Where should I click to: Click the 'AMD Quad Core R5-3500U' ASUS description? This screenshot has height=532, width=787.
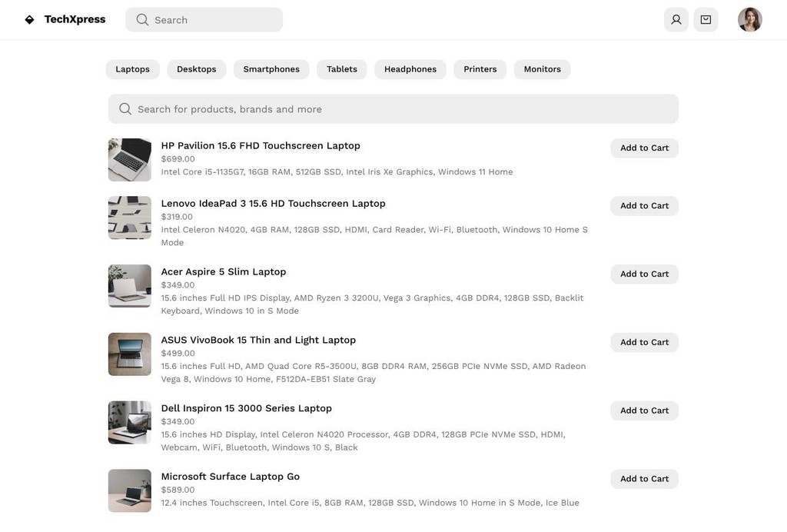point(374,372)
